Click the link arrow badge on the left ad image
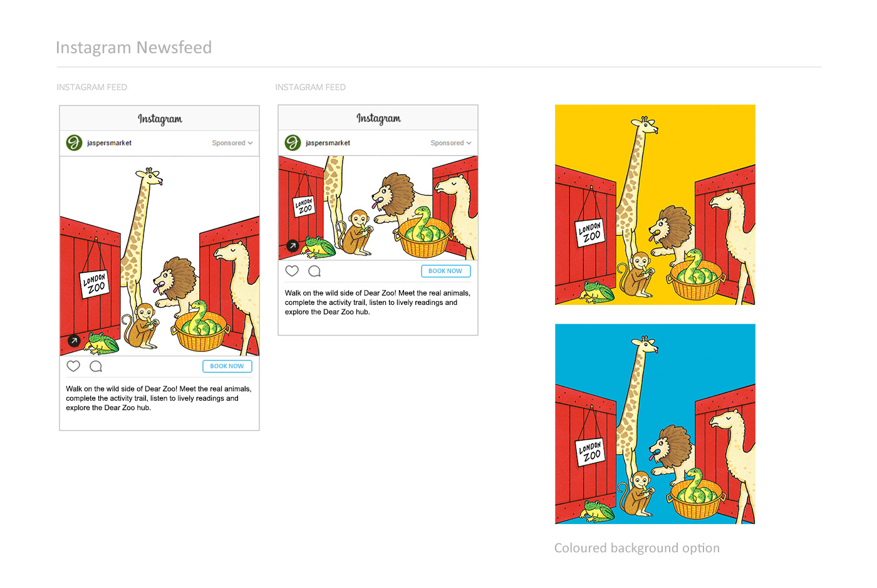The height and width of the screenshot is (588, 877). [74, 341]
